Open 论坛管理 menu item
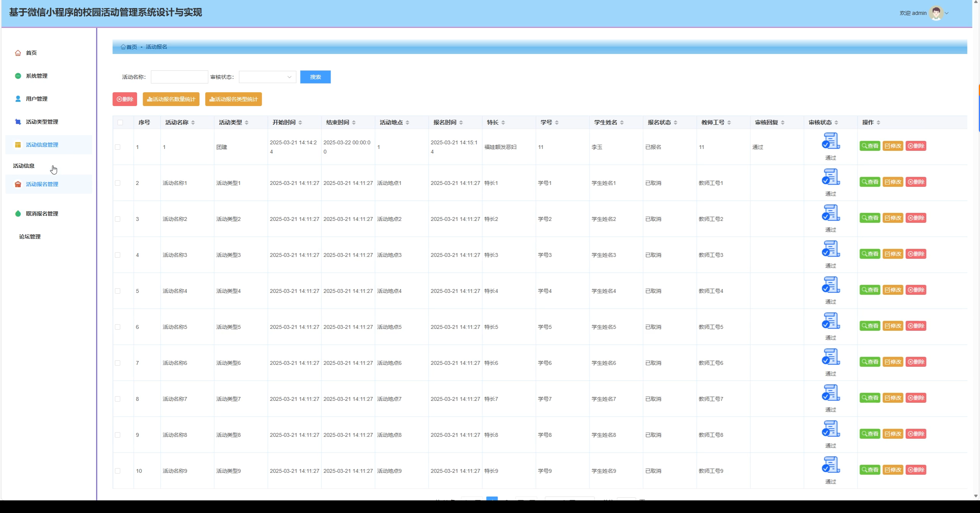This screenshot has height=513, width=980. coord(30,237)
